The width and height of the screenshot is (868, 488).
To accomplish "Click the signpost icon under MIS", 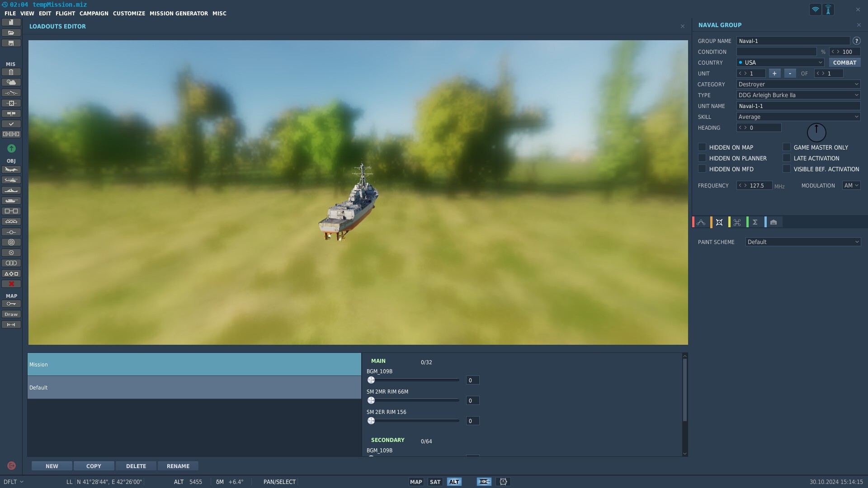I will (11, 113).
